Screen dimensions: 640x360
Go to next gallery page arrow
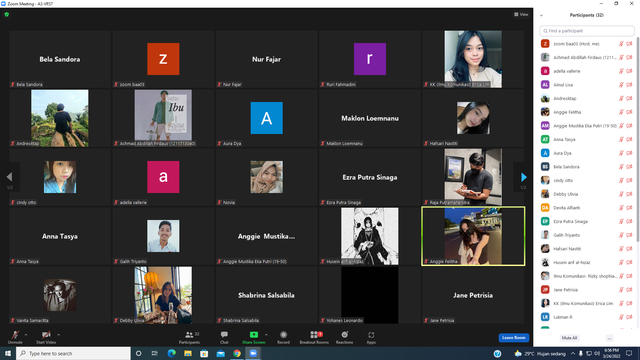pos(523,177)
